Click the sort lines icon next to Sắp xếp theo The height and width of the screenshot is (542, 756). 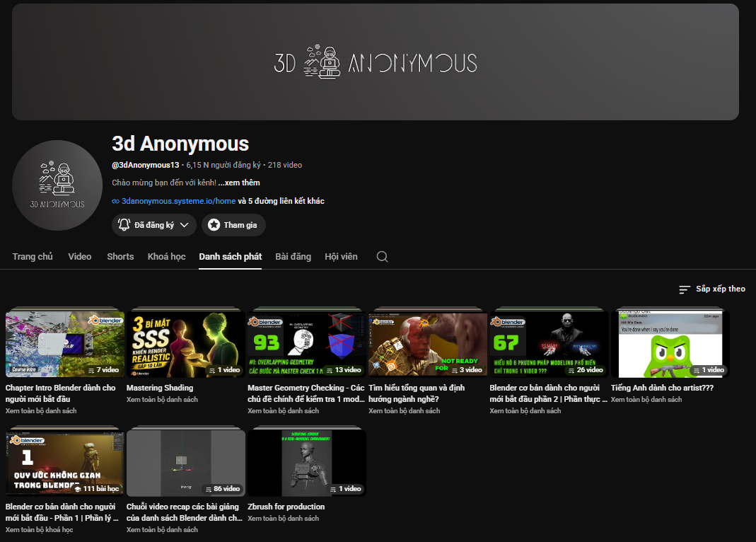(x=684, y=289)
